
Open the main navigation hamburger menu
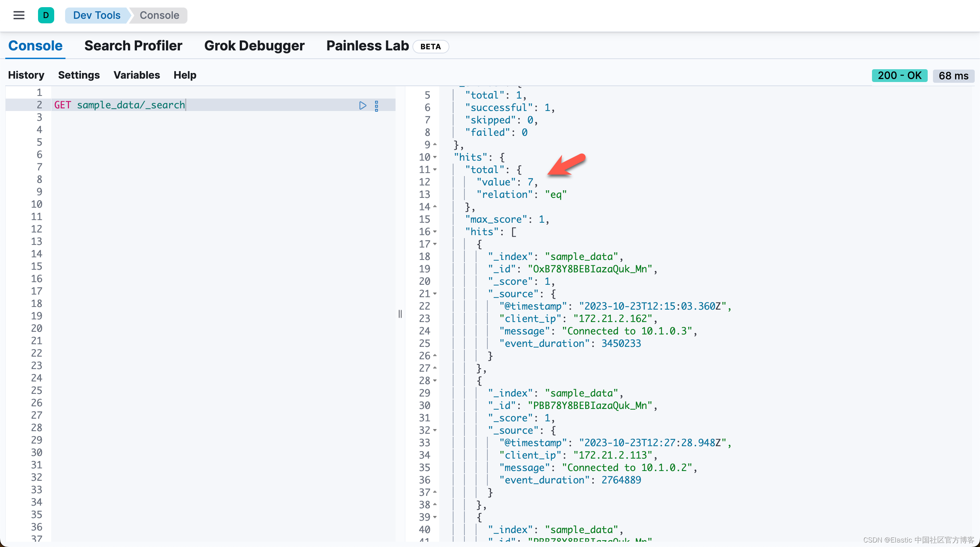click(19, 15)
